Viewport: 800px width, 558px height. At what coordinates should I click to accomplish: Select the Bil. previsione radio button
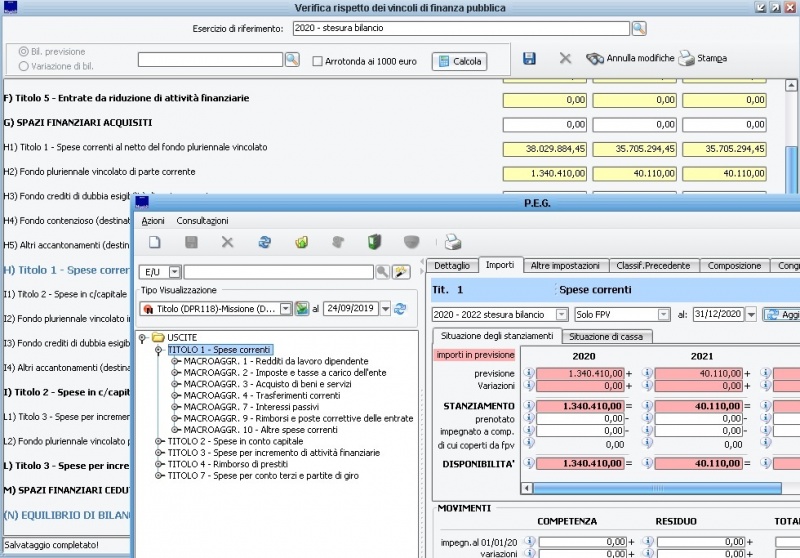pyautogui.click(x=23, y=51)
